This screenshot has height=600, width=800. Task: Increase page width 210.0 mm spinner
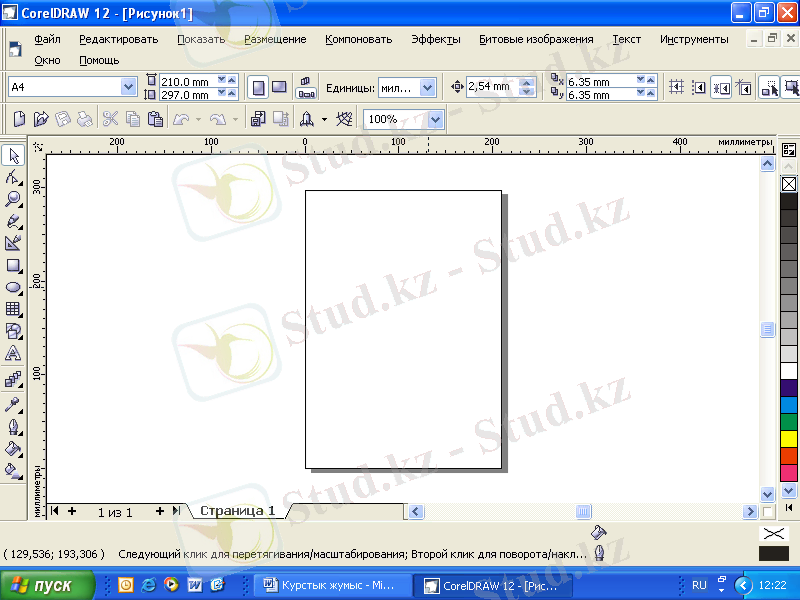(232, 80)
